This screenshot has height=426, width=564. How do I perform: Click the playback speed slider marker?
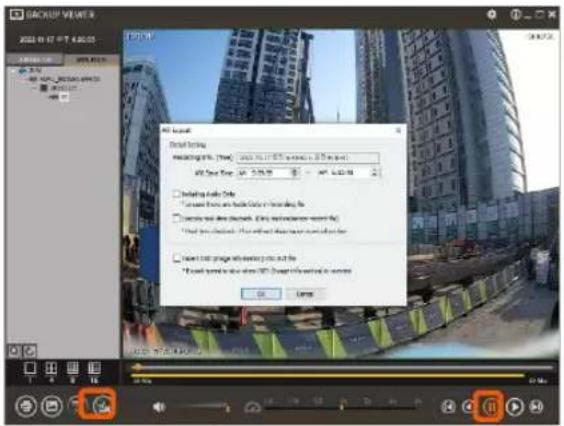click(342, 407)
